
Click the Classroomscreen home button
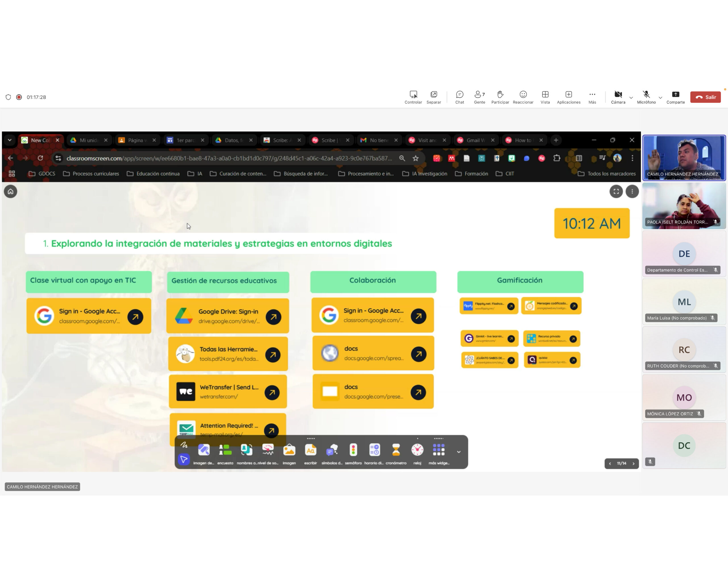(11, 192)
